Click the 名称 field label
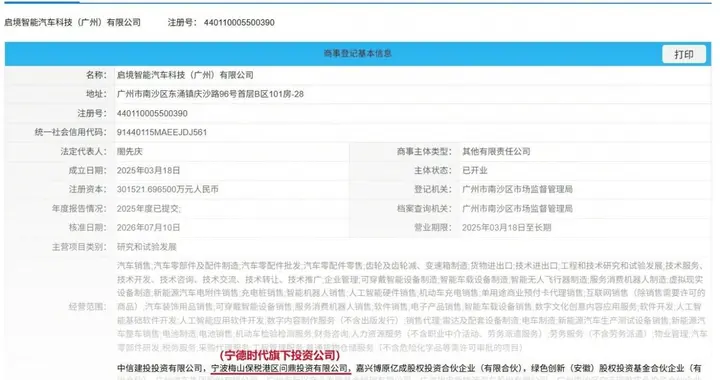 click(x=96, y=75)
